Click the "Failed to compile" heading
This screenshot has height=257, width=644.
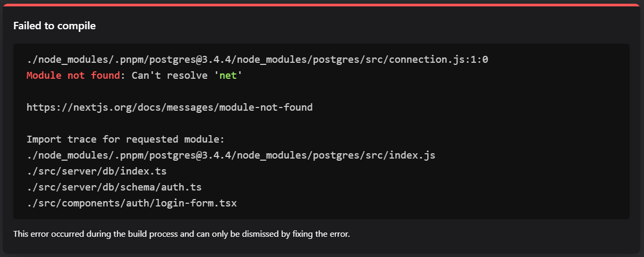54,26
